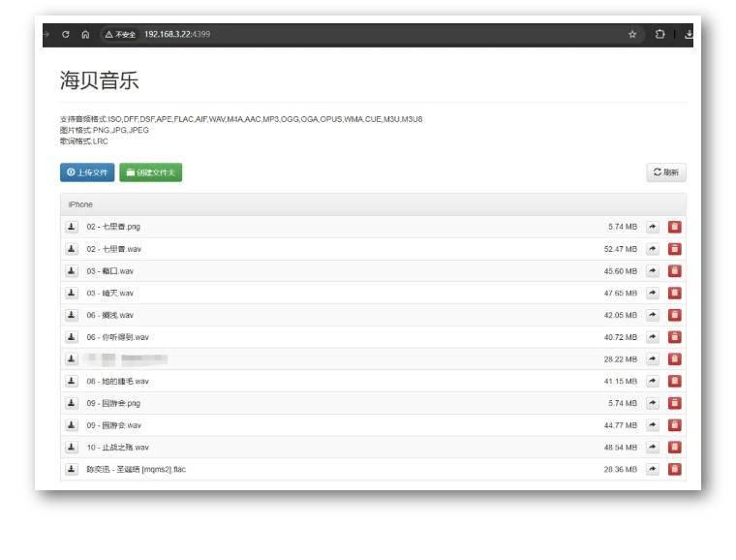
Task: Click file name 02 - 七里香.wav
Action: tap(113, 249)
